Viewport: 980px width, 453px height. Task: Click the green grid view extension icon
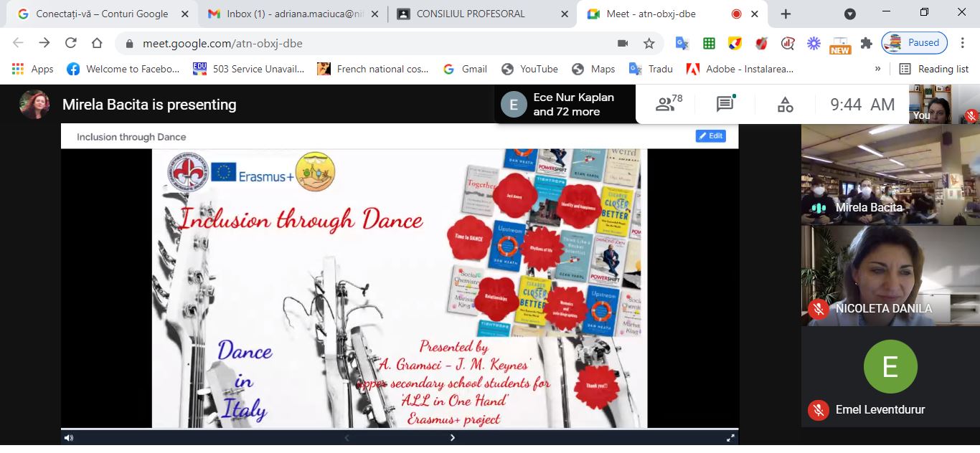coord(709,43)
